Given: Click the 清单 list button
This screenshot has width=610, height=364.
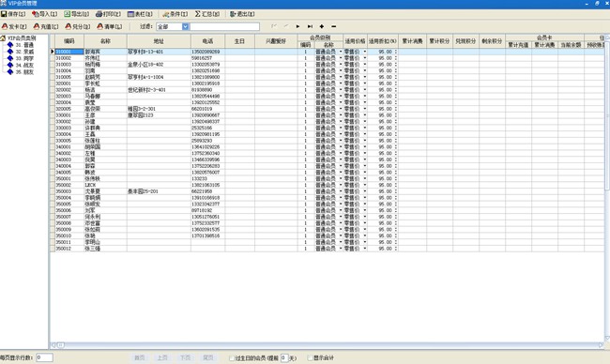Looking at the screenshot, I should [110, 26].
